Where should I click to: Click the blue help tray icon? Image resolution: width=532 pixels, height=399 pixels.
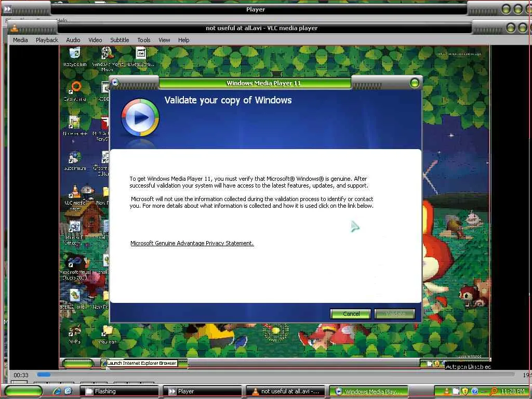click(x=475, y=391)
